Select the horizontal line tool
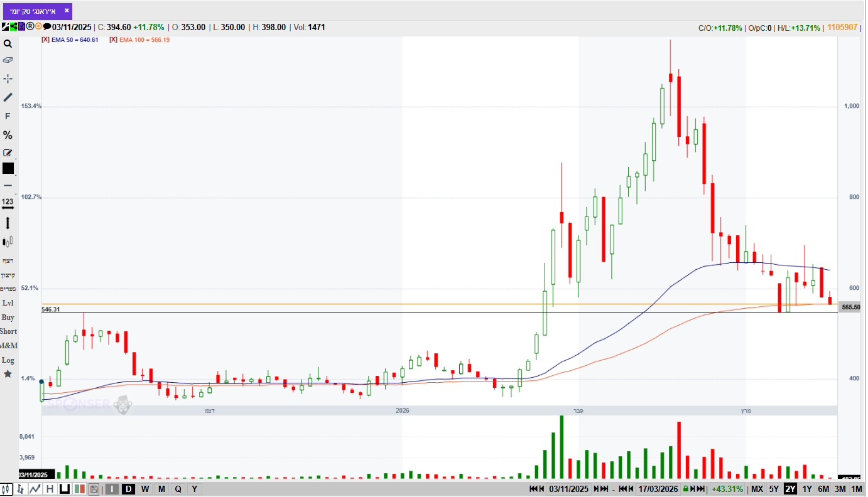This screenshot has height=497, width=868. (8, 186)
